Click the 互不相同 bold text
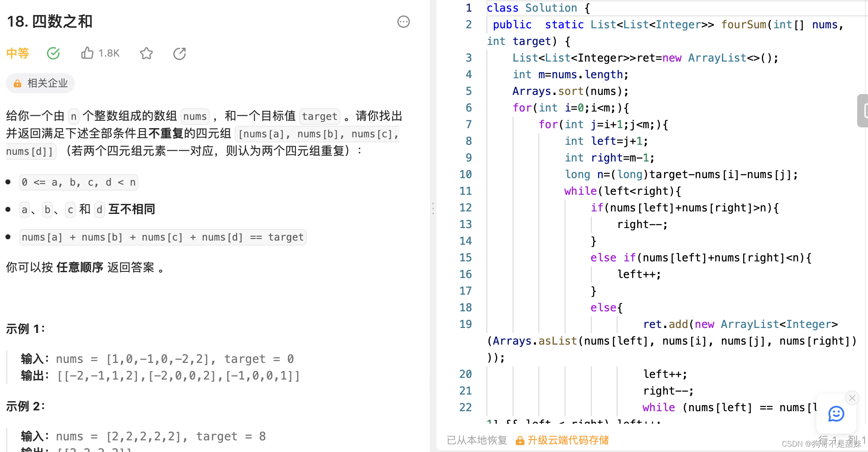The height and width of the screenshot is (452, 868). click(131, 209)
